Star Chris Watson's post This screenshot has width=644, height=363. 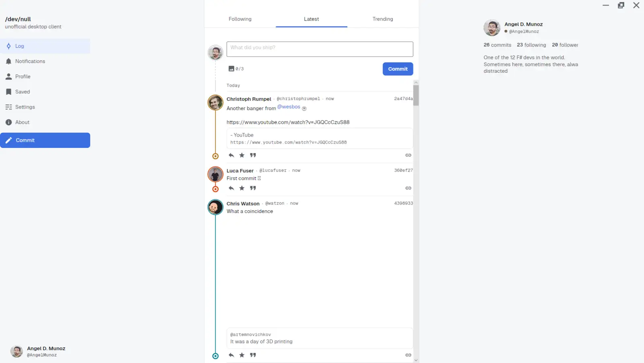242,355
